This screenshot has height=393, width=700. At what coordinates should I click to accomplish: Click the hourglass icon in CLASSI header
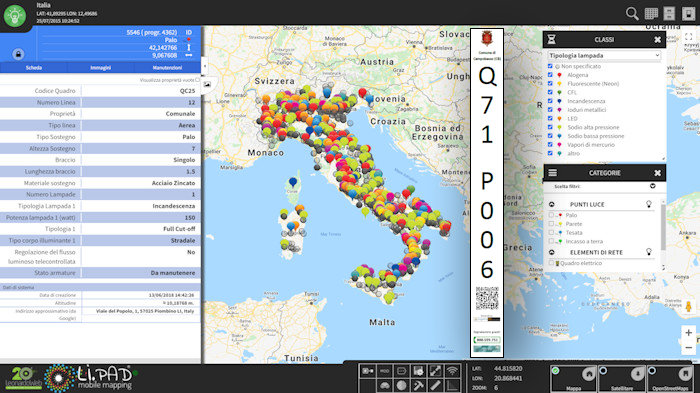[551, 39]
